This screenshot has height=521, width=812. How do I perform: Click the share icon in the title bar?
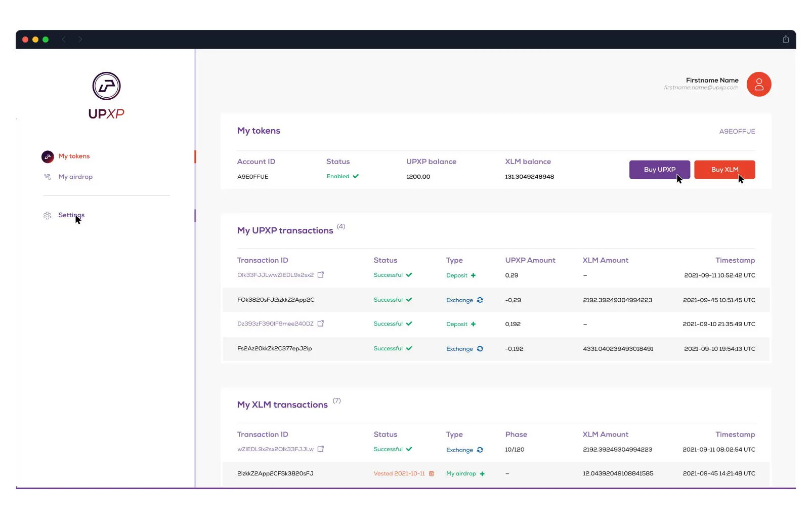[x=785, y=39]
